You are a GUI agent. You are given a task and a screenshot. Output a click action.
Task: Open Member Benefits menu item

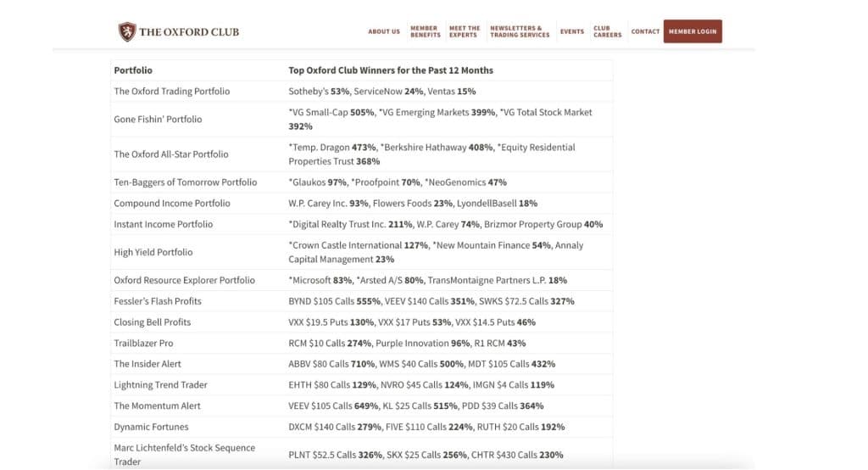426,31
